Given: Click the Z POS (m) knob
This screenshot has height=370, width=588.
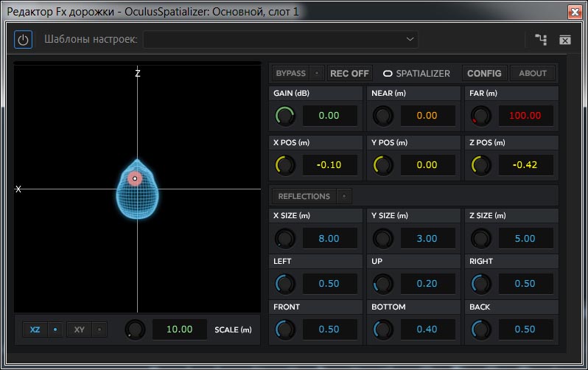Looking at the screenshot, I should point(480,165).
